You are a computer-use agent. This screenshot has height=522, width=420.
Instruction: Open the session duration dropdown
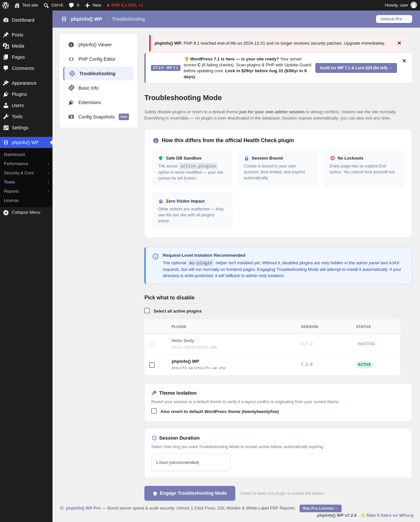(191, 462)
